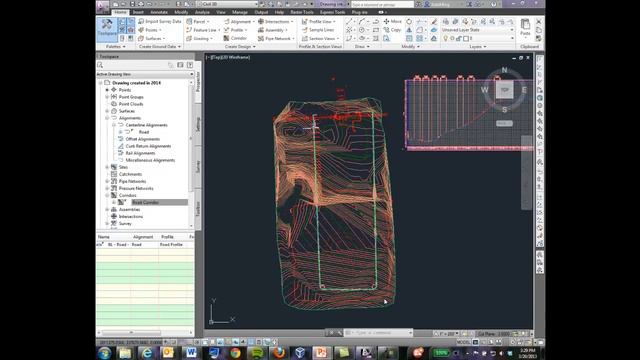
Task: Expand the Palettes panel
Action: pyautogui.click(x=116, y=47)
